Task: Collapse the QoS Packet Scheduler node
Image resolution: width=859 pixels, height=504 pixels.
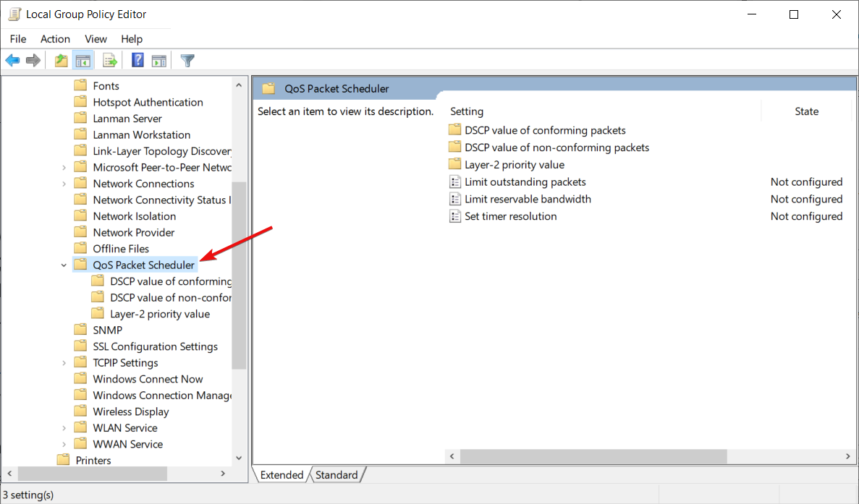Action: pos(64,265)
